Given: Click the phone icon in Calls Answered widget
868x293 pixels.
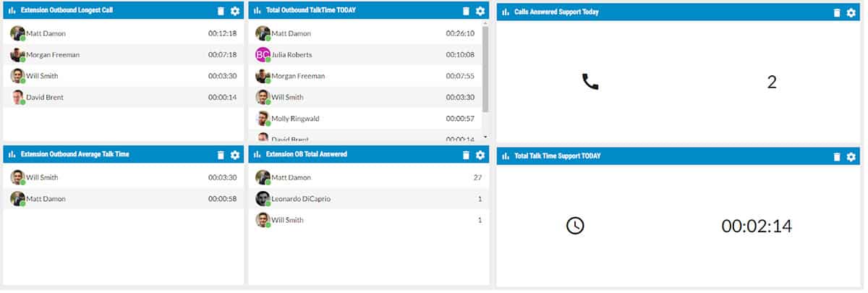Looking at the screenshot, I should click(590, 82).
